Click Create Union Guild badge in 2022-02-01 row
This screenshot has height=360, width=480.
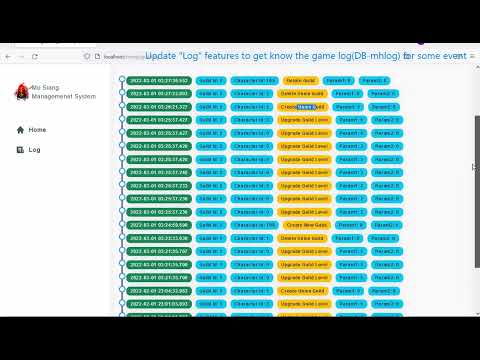coord(302,291)
